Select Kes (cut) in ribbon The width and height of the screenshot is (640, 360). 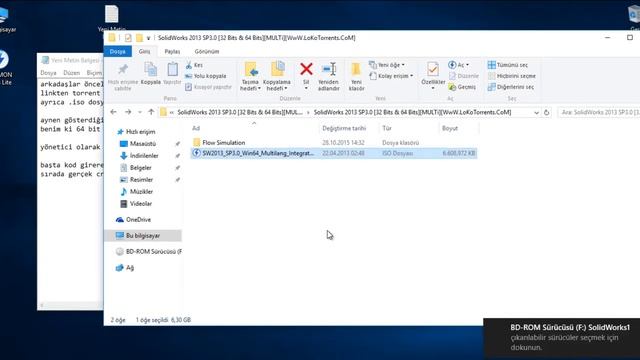[x=194, y=65]
